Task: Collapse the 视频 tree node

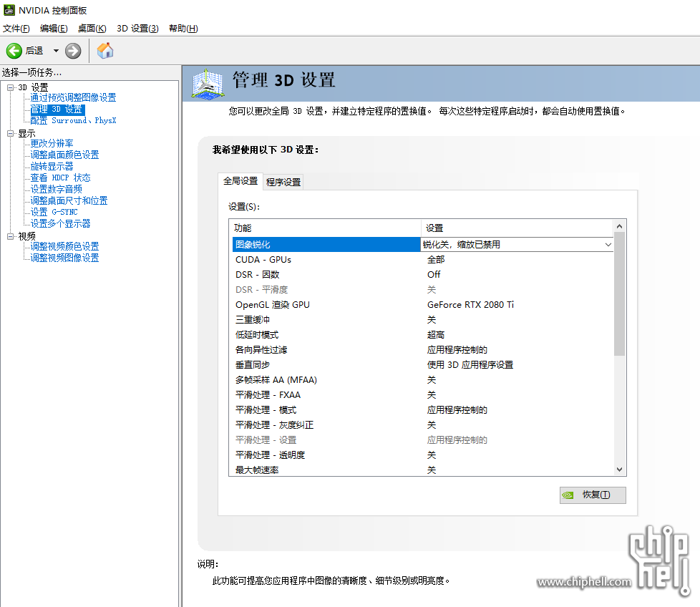Action: click(10, 236)
